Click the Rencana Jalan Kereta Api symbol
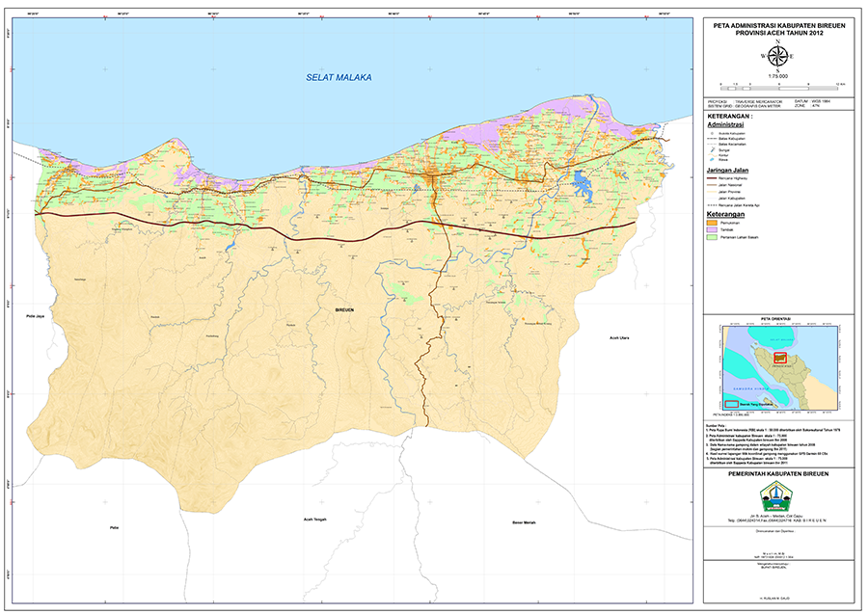This screenshot has height=614, width=868. point(712,207)
